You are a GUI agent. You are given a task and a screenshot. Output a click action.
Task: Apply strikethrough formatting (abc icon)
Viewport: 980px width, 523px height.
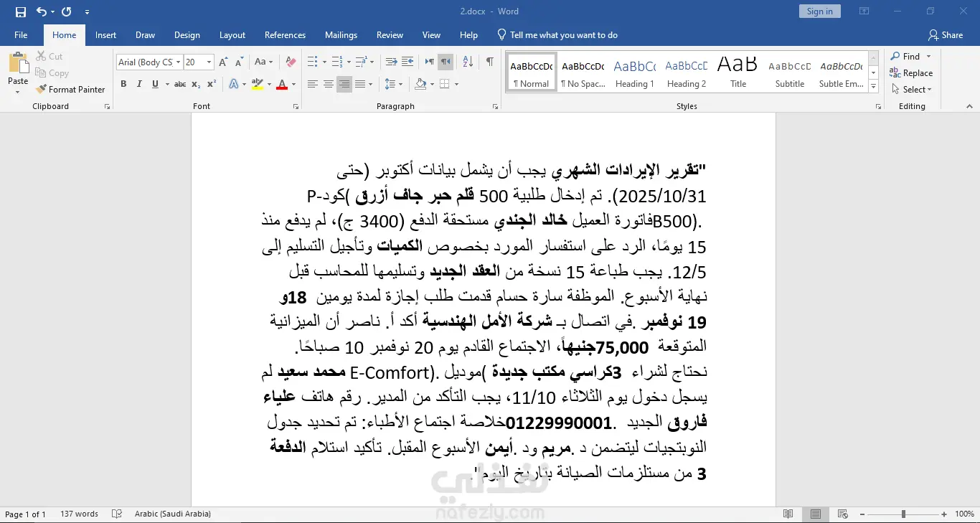180,84
